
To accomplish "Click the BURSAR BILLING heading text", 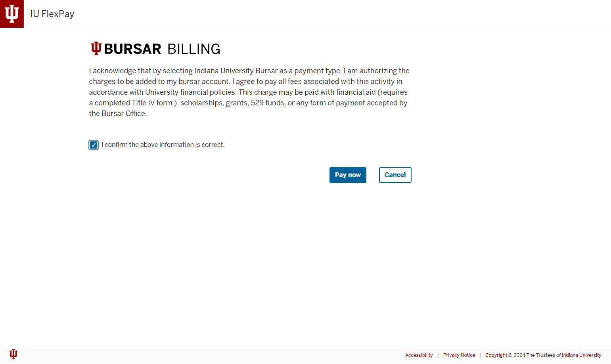I will point(162,49).
